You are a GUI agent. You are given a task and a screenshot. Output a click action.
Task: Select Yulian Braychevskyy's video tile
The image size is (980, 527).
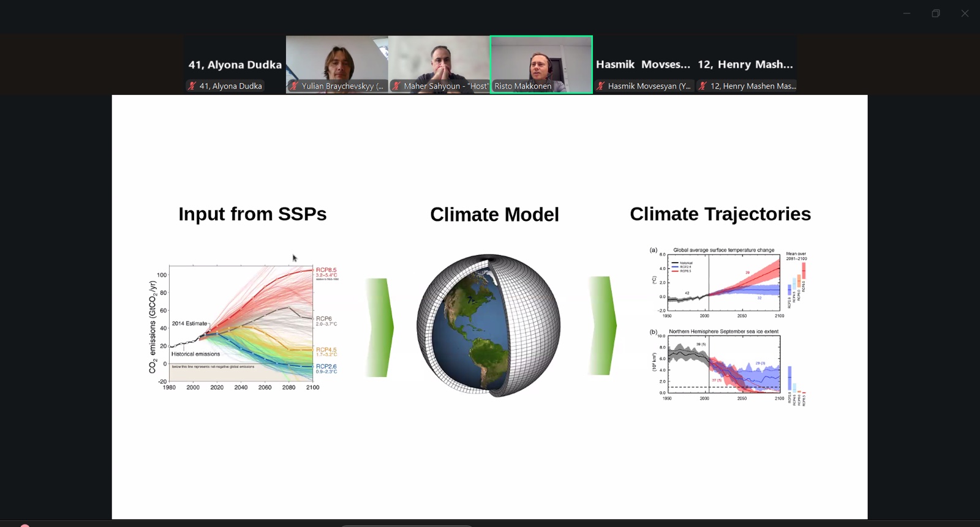click(337, 61)
